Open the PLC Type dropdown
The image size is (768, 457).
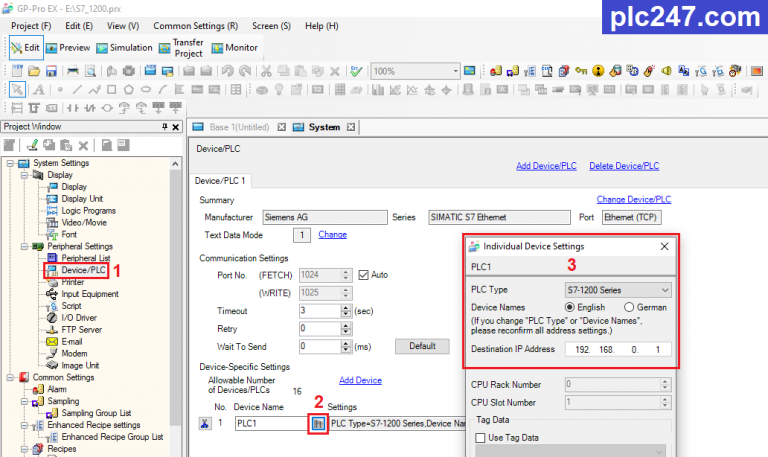[x=618, y=290]
